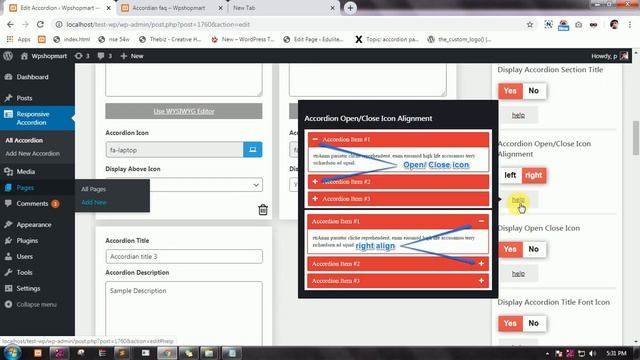Click Howdy user account menu

click(x=609, y=56)
